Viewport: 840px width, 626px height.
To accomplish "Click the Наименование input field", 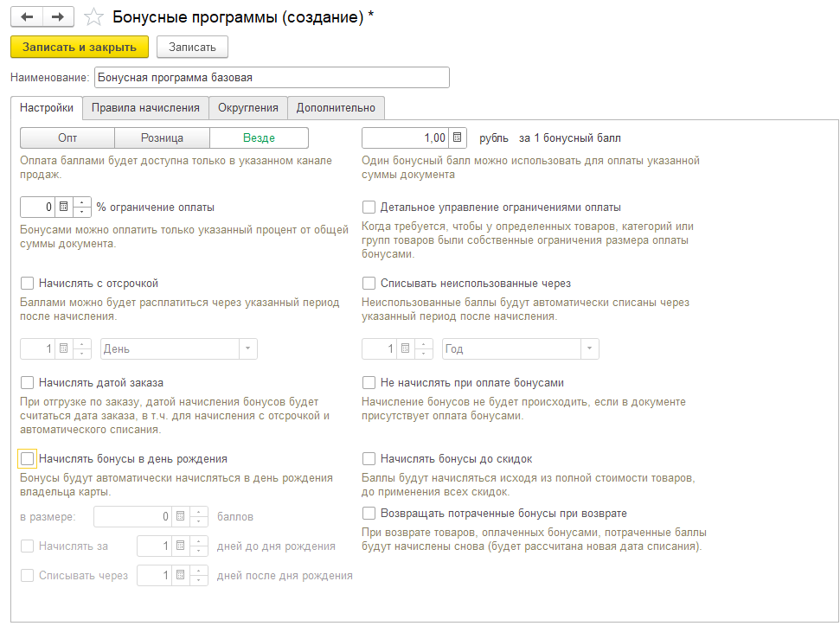I will (272, 77).
